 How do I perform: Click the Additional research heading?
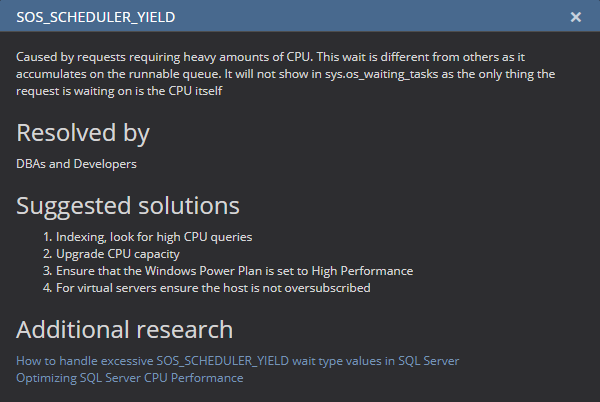pos(125,330)
